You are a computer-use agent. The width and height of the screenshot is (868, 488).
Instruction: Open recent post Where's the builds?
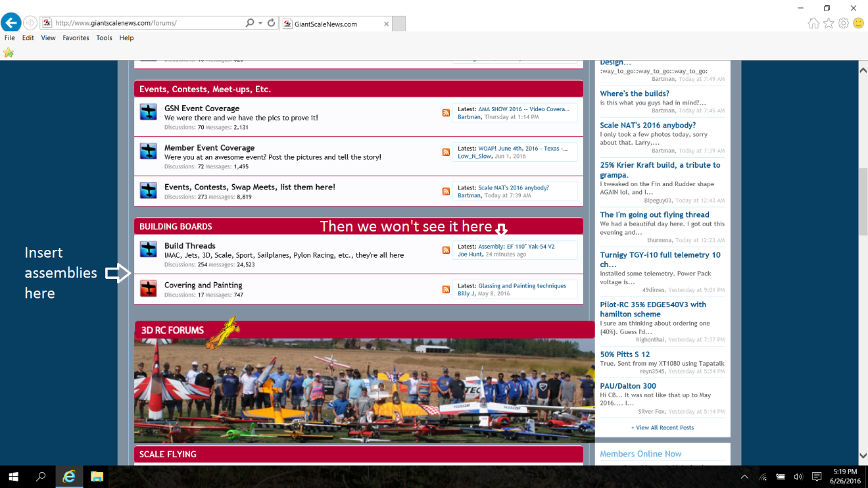tap(635, 93)
